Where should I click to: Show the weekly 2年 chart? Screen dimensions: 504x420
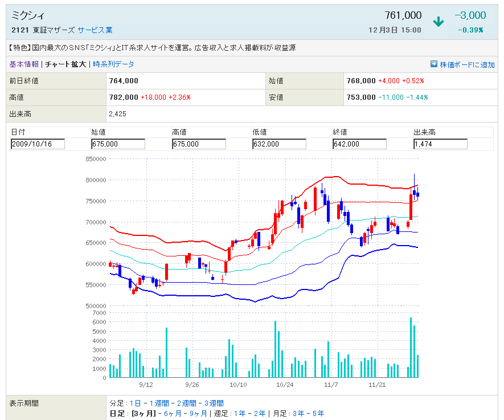(259, 413)
